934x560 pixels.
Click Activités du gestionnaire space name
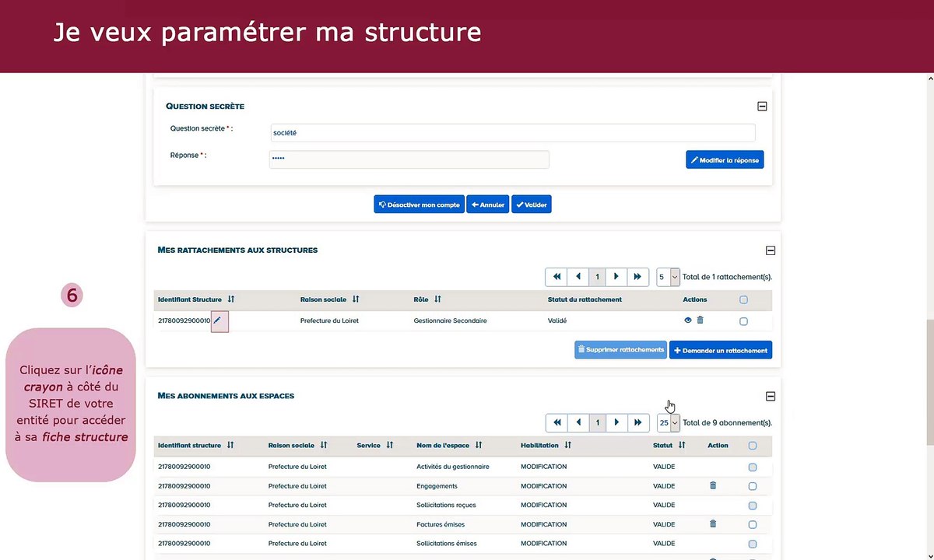pos(453,467)
